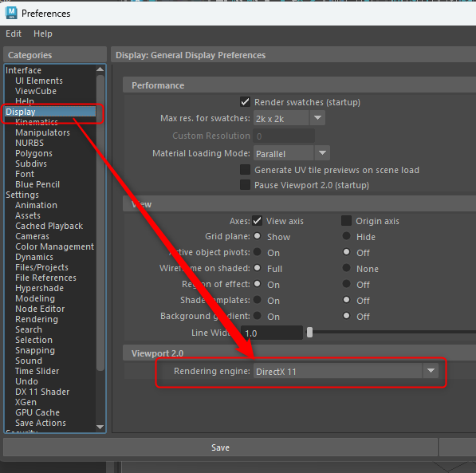This screenshot has width=476, height=473.
Task: Click the Line Width value field
Action: 272,333
